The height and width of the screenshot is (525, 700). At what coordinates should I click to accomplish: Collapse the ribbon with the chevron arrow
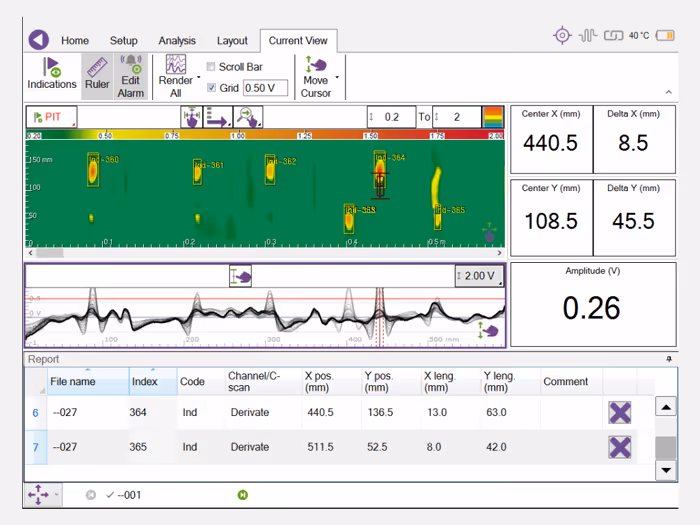tap(669, 92)
